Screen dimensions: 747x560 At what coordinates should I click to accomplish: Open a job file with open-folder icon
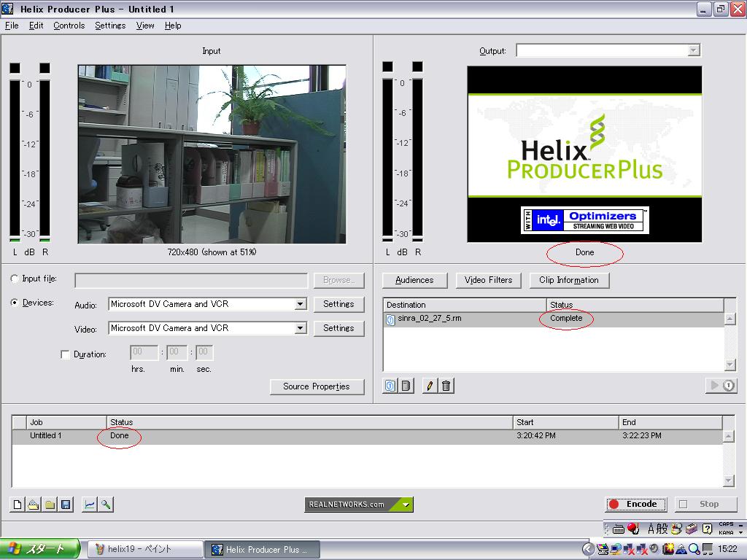coord(34,505)
